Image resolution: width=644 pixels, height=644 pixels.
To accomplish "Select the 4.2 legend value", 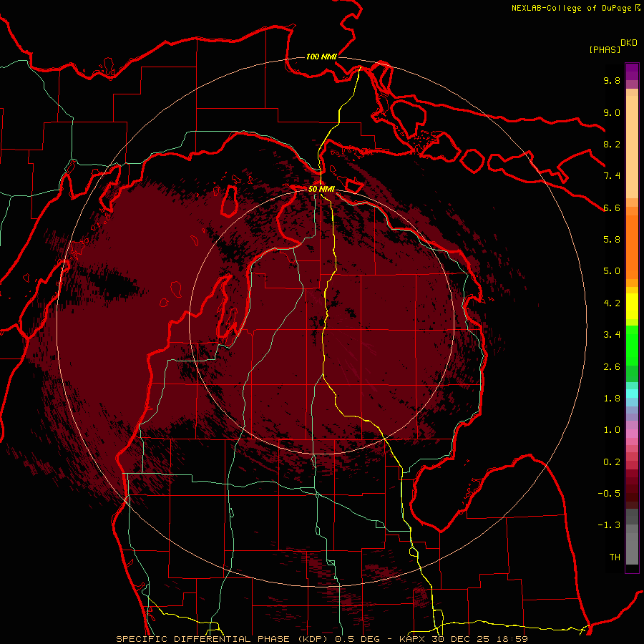I will [x=612, y=303].
